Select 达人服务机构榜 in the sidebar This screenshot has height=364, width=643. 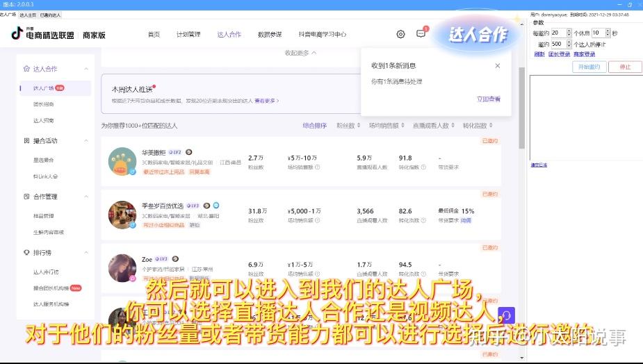click(x=51, y=304)
